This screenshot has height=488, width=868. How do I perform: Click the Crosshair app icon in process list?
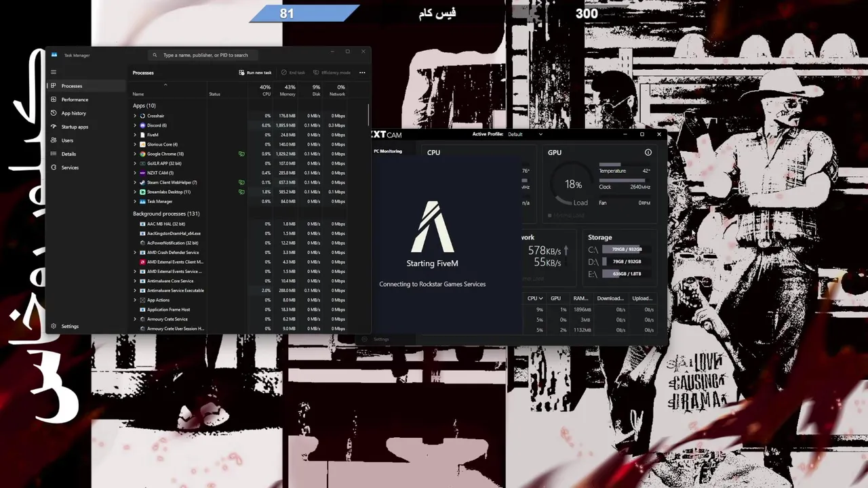[142, 116]
